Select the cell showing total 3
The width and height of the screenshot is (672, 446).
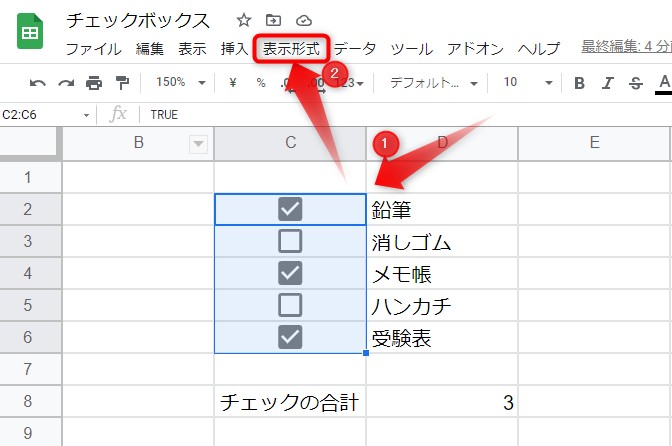442,401
